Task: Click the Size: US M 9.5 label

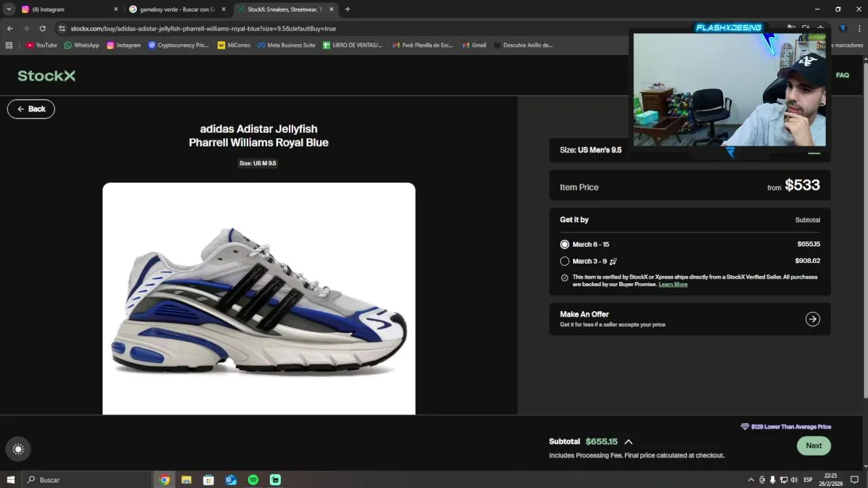Action: click(258, 163)
